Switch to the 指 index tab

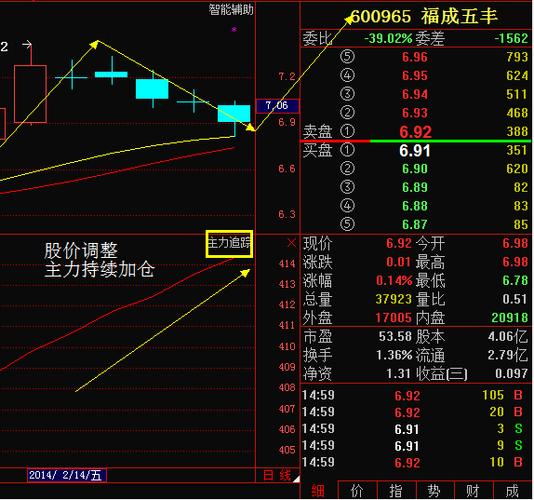[396, 490]
